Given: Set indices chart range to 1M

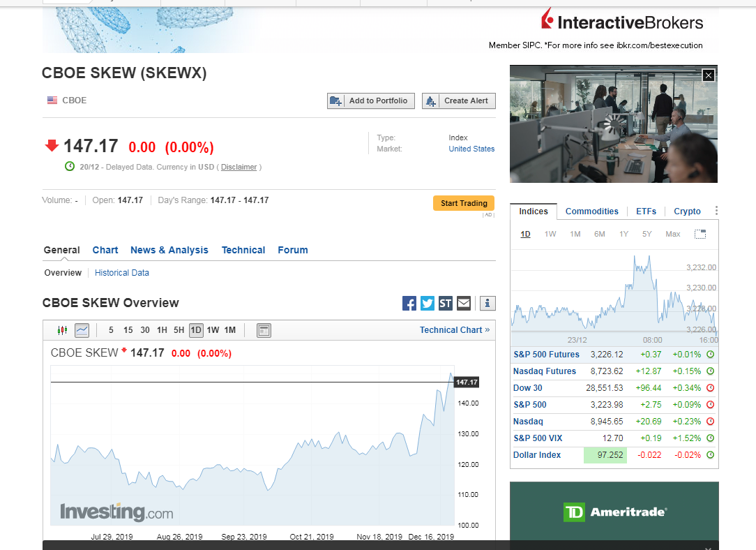Looking at the screenshot, I should tap(575, 234).
